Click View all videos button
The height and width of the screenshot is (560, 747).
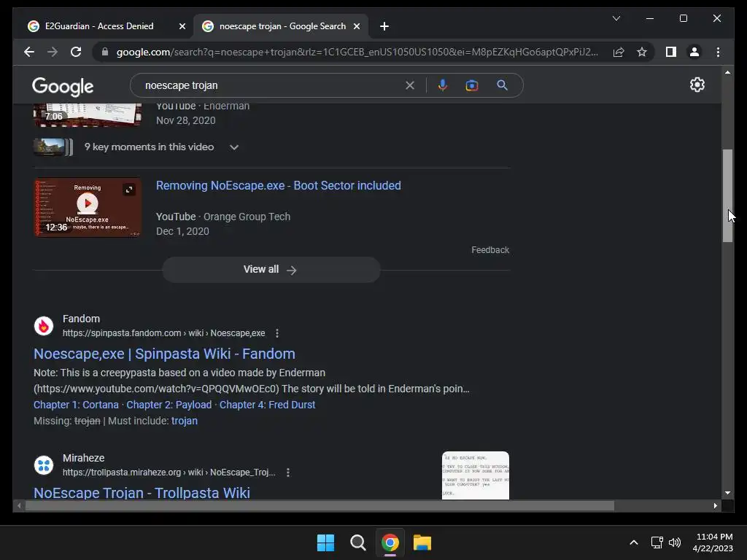coord(271,270)
